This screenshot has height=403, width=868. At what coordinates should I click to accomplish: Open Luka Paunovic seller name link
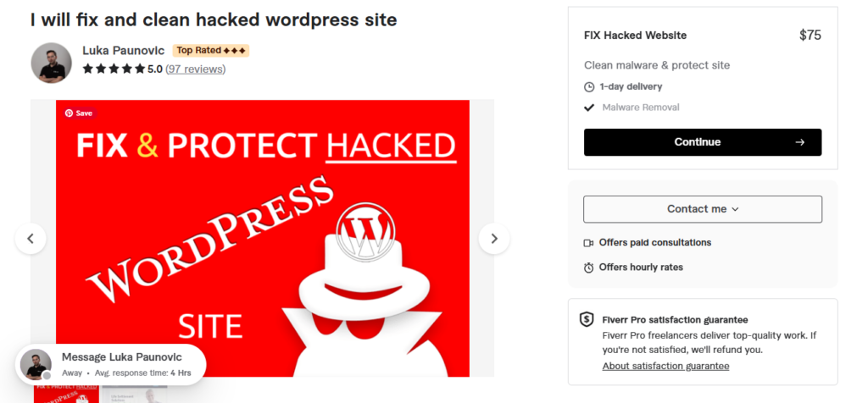[124, 51]
